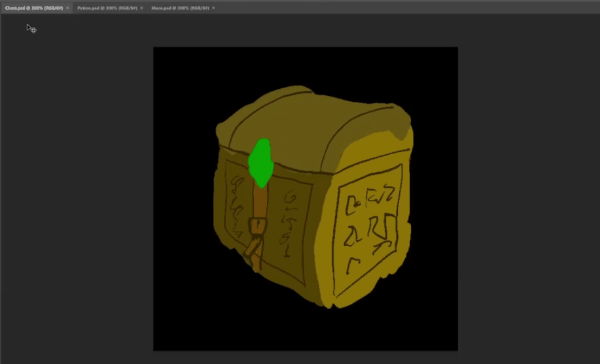Image resolution: width=600 pixels, height=364 pixels.
Task: Click the black canvas area below the chest
Action: (x=305, y=330)
